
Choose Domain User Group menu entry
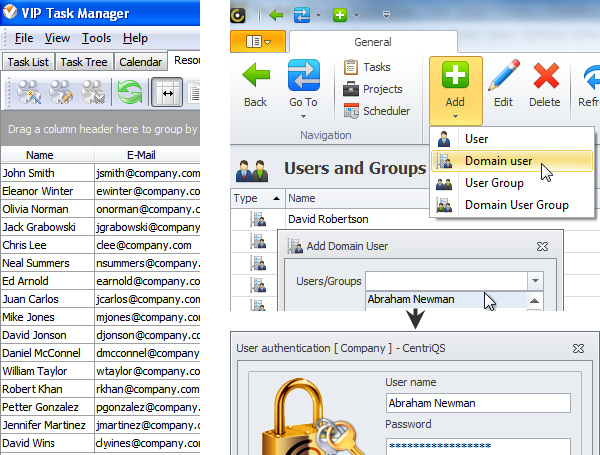[x=516, y=205]
